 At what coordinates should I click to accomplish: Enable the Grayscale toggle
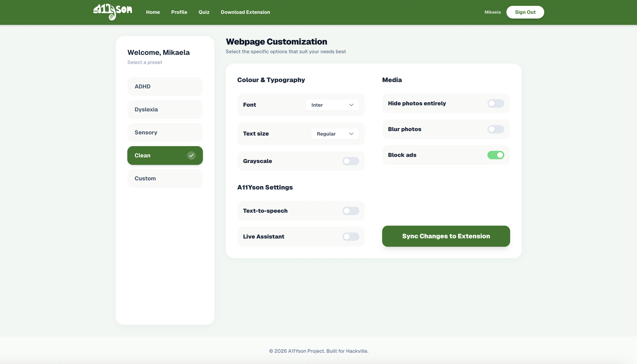(x=350, y=161)
